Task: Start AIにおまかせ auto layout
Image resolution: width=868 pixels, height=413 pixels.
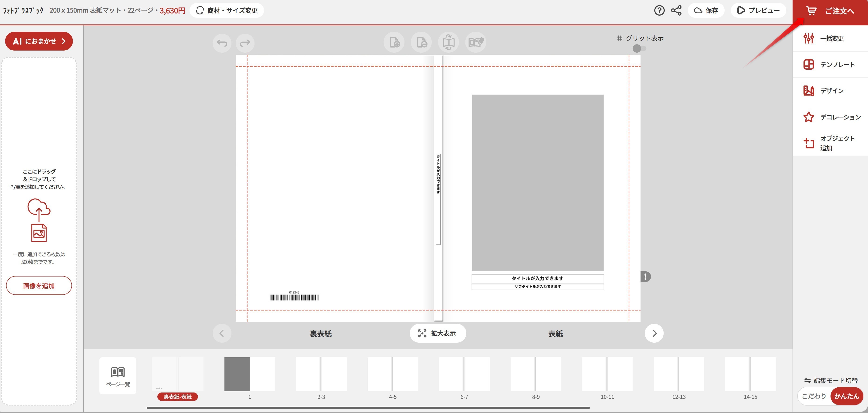Action: 39,41
